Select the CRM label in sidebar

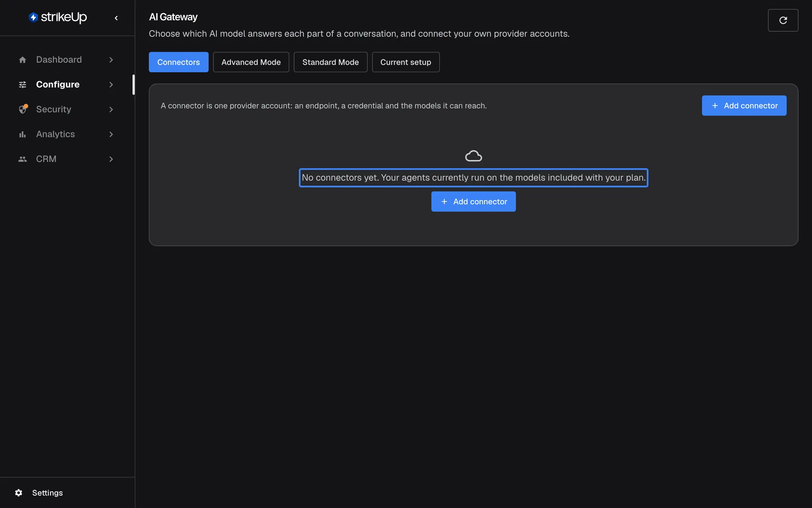coord(46,159)
